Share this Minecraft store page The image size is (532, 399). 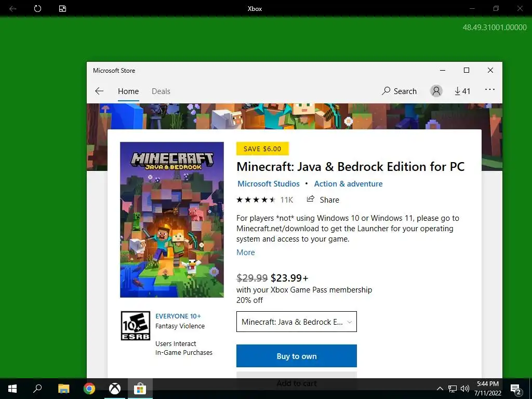pos(323,199)
